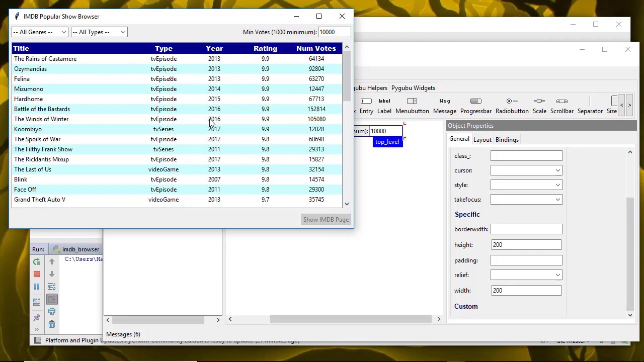Select the top_level widget label in preview

[x=387, y=142]
